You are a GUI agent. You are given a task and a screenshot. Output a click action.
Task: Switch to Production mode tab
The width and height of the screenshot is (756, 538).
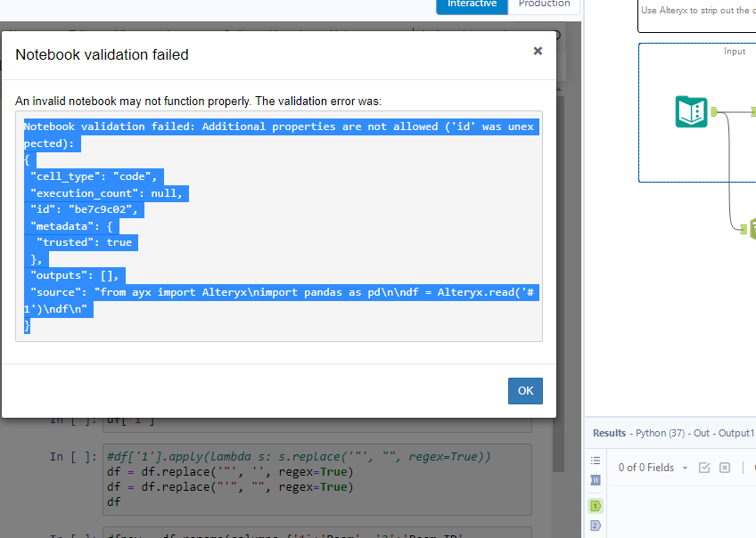tap(544, 4)
